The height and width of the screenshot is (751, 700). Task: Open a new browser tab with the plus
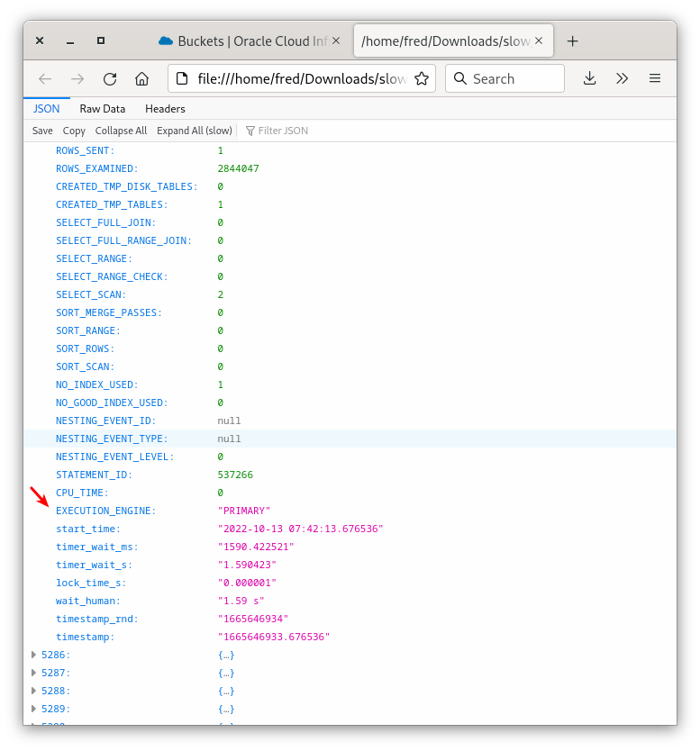click(572, 41)
